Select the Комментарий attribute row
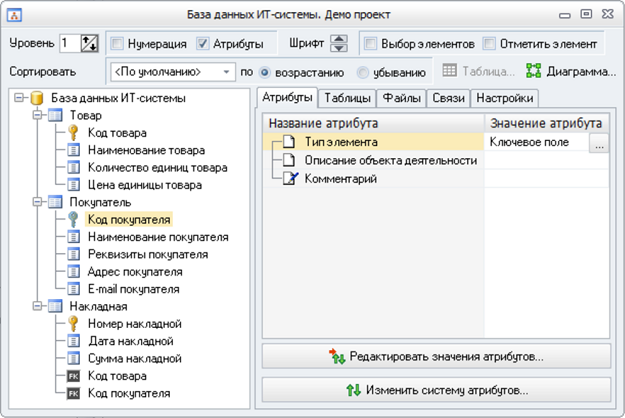The image size is (625, 418). 373,179
